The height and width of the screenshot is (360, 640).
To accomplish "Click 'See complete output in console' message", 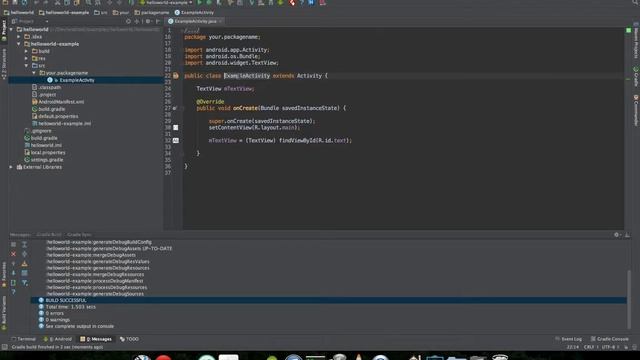I will (x=80, y=326).
